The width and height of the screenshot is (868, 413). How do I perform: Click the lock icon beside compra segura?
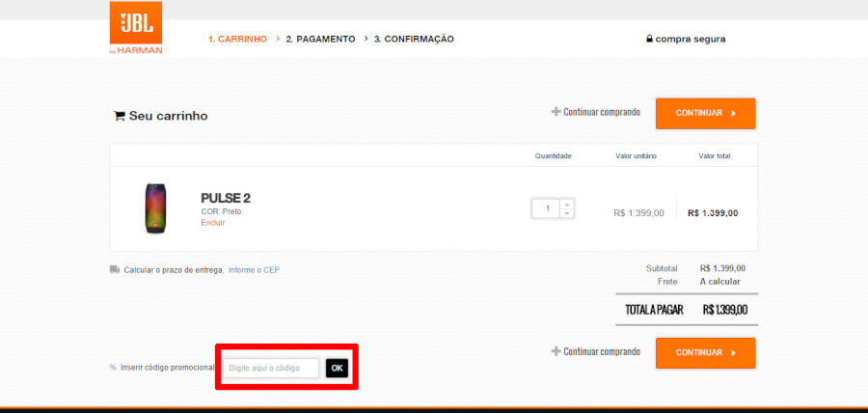click(x=649, y=40)
